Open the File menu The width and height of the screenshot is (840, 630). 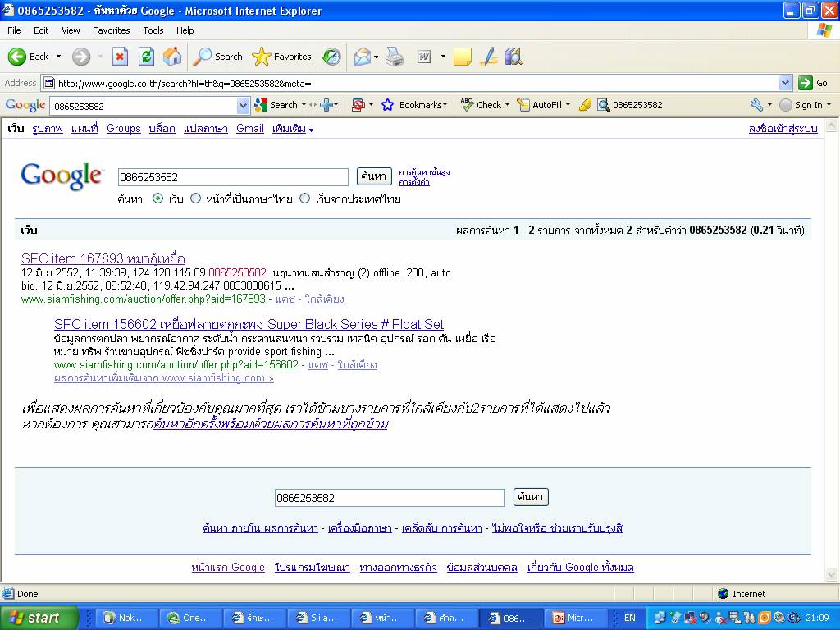tap(14, 30)
